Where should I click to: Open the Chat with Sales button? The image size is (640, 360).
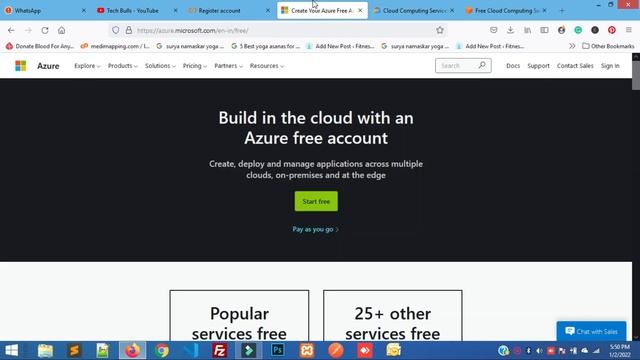tap(591, 331)
